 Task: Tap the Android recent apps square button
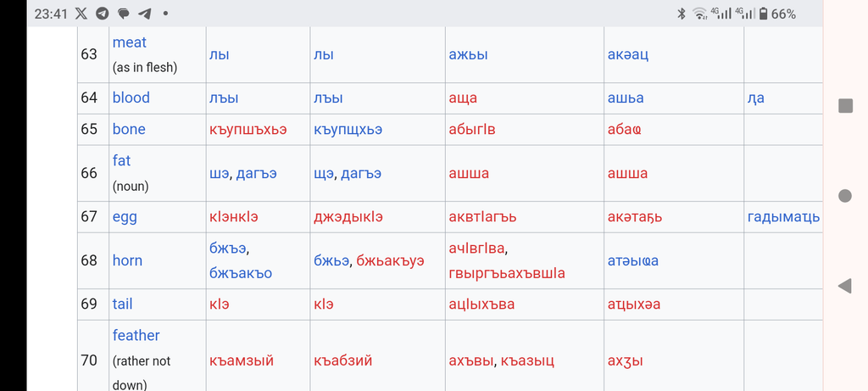point(845,106)
